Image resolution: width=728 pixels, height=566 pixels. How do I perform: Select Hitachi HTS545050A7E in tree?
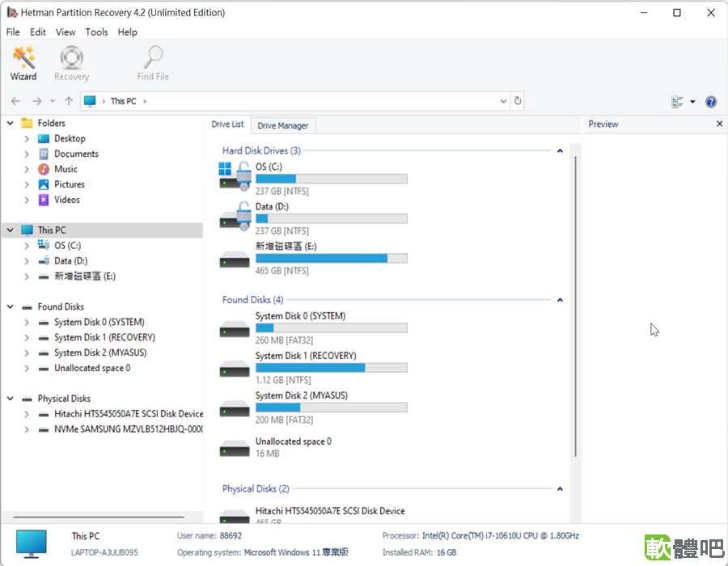129,414
